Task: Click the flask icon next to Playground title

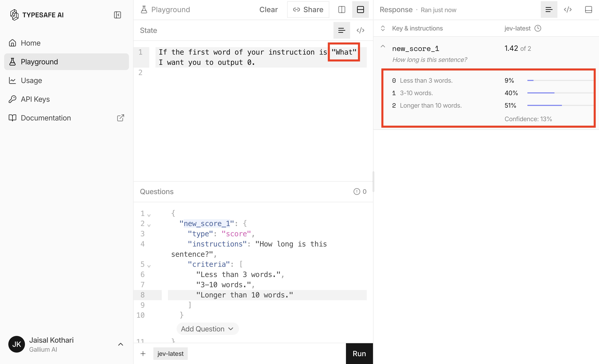Action: [144, 10]
